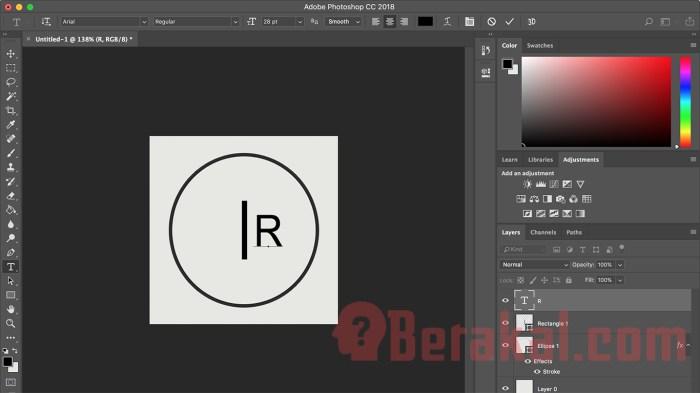
Task: Hide the R text layer
Action: [505, 301]
